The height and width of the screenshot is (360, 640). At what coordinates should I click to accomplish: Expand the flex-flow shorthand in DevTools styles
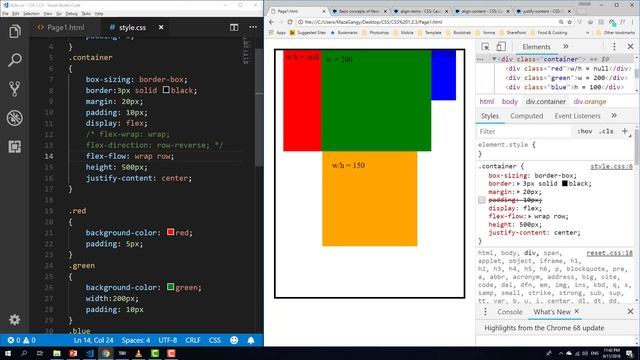pos(530,216)
